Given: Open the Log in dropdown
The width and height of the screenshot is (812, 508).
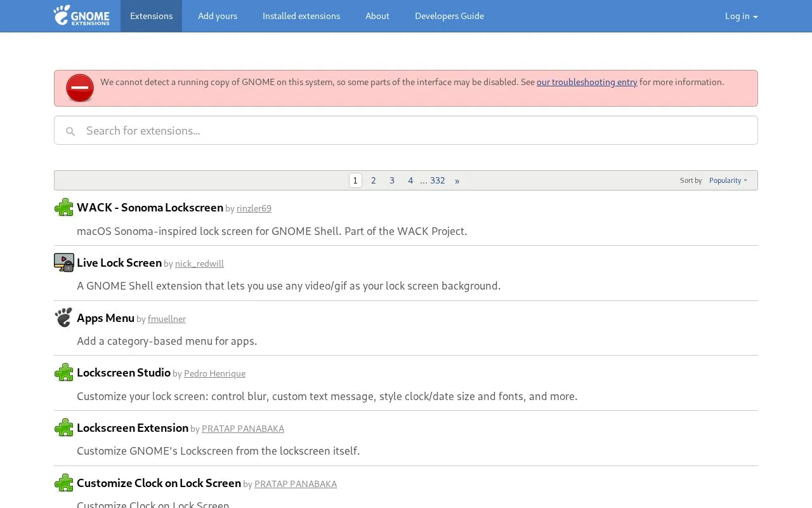Looking at the screenshot, I should click(x=741, y=16).
